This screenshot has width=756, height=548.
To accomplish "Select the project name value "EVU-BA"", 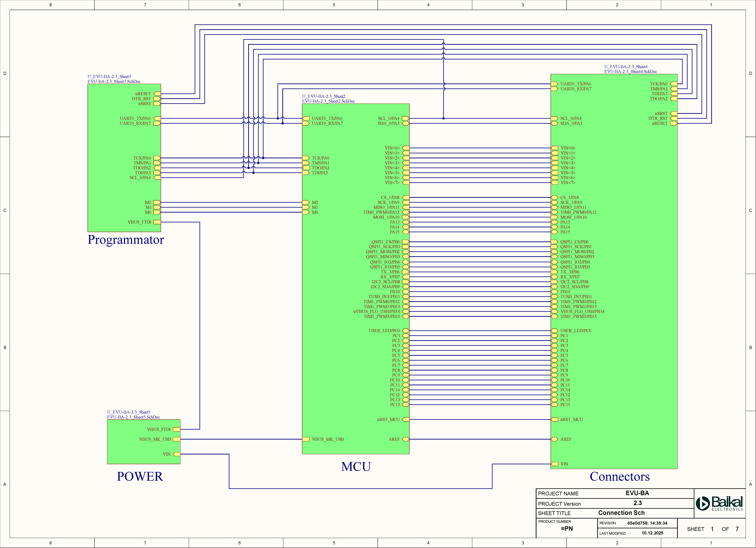I will click(637, 493).
